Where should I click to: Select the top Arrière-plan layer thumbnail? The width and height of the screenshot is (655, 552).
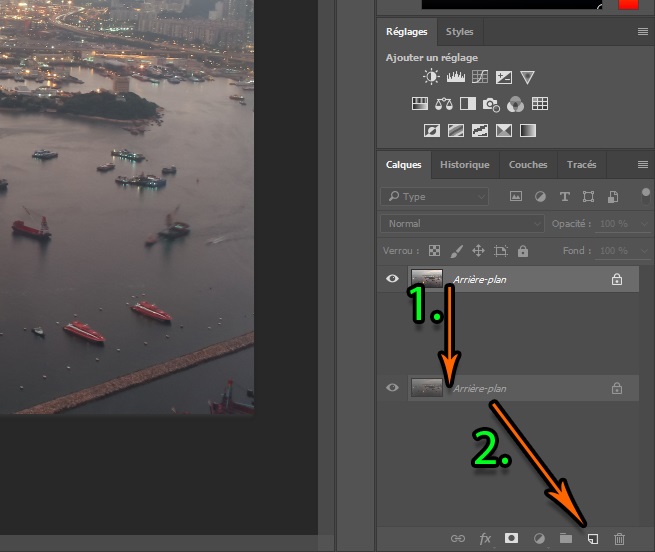tap(427, 279)
